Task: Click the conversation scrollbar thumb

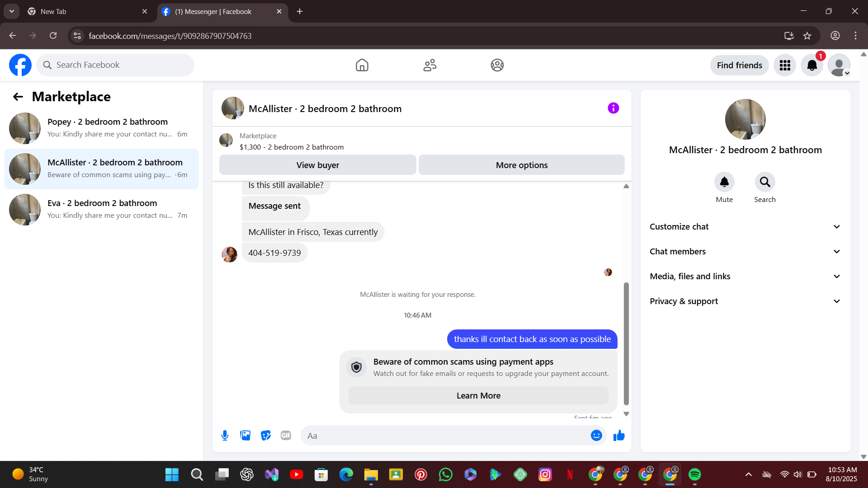Action: pyautogui.click(x=626, y=343)
